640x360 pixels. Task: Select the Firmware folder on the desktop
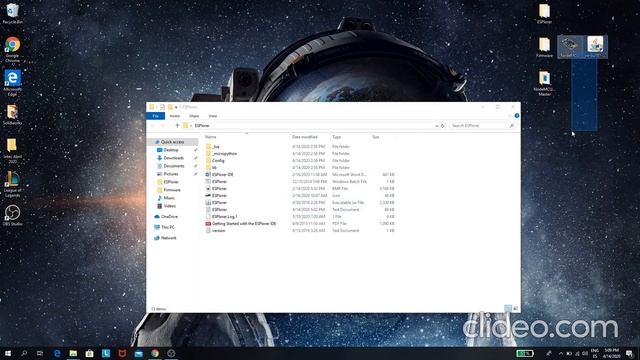[544, 47]
